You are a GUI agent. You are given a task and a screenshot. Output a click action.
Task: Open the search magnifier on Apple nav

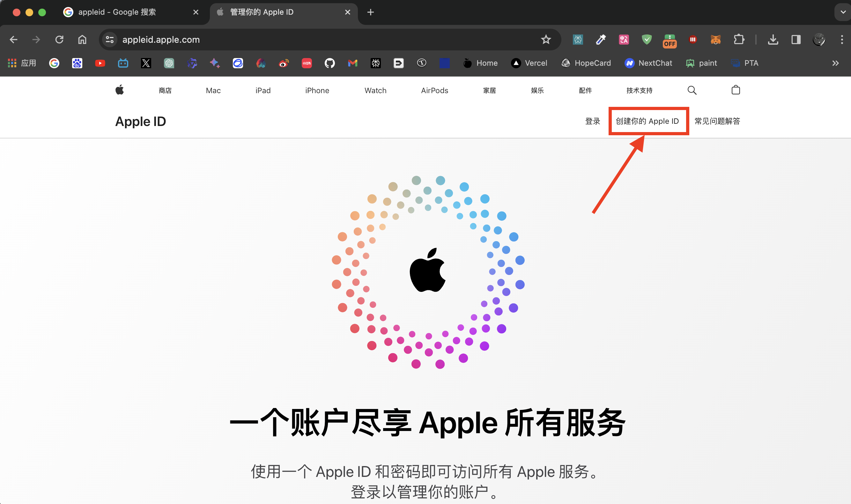(692, 90)
